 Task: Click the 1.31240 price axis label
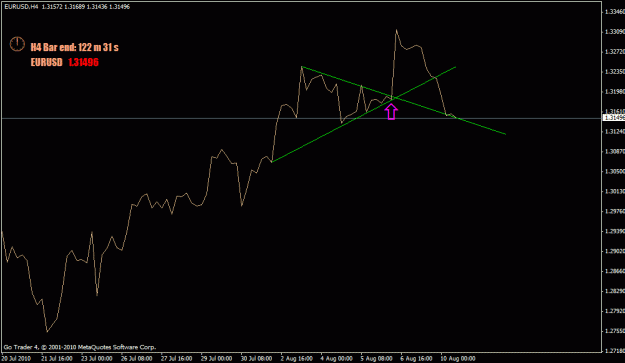click(615, 131)
